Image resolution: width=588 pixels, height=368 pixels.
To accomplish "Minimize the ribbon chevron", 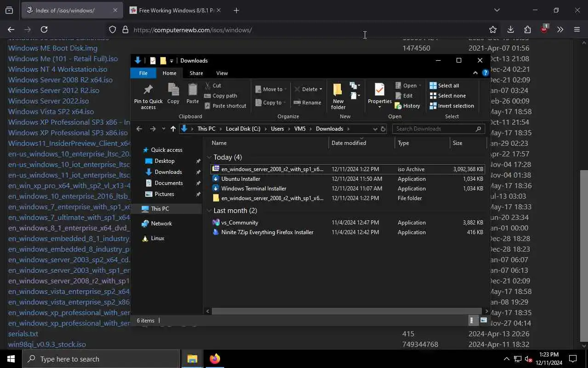I will [x=475, y=73].
